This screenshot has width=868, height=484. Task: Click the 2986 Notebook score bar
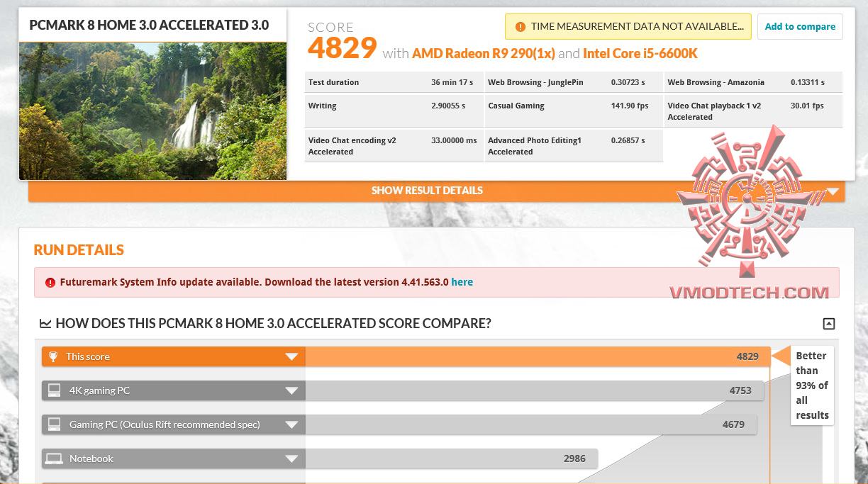tap(452, 458)
